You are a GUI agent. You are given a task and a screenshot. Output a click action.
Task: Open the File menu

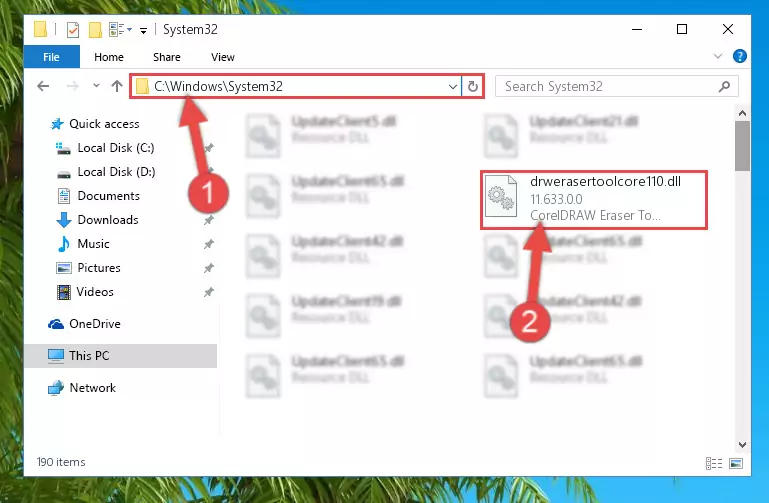click(51, 57)
